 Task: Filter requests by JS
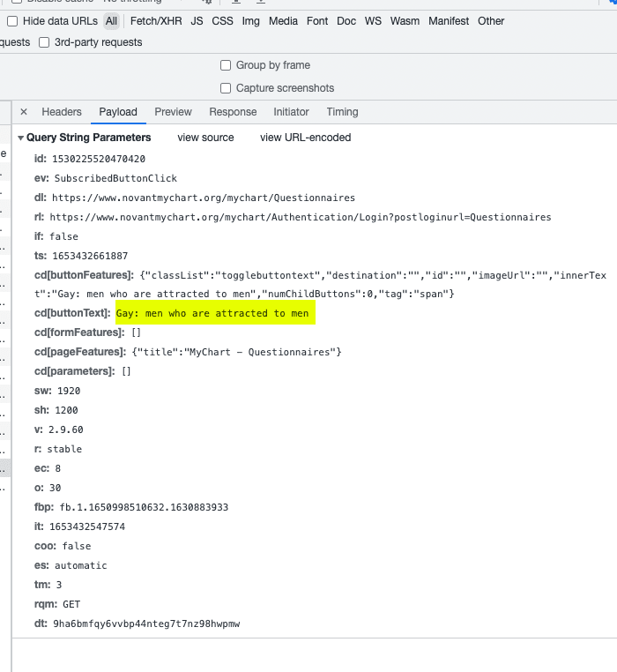(x=197, y=21)
